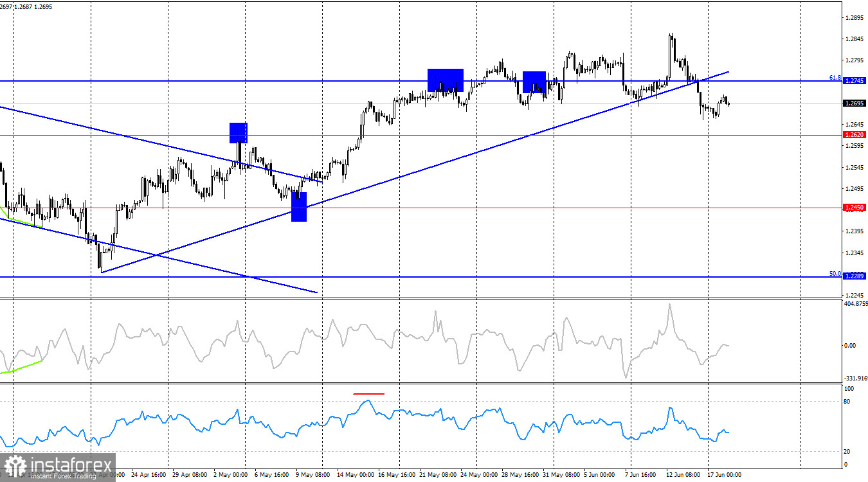Click the 1.2395 price axis label

click(x=855, y=231)
